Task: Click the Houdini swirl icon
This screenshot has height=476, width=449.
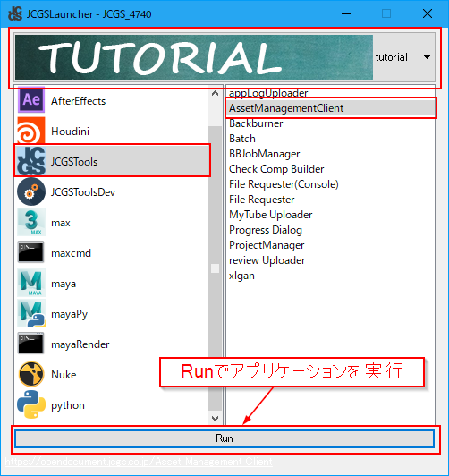Action: click(31, 131)
